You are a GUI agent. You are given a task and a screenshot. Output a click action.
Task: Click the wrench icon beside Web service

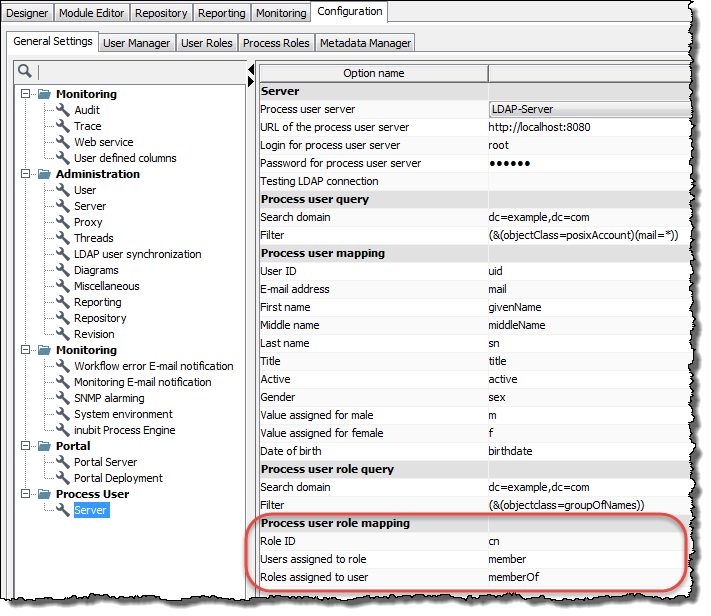click(63, 142)
